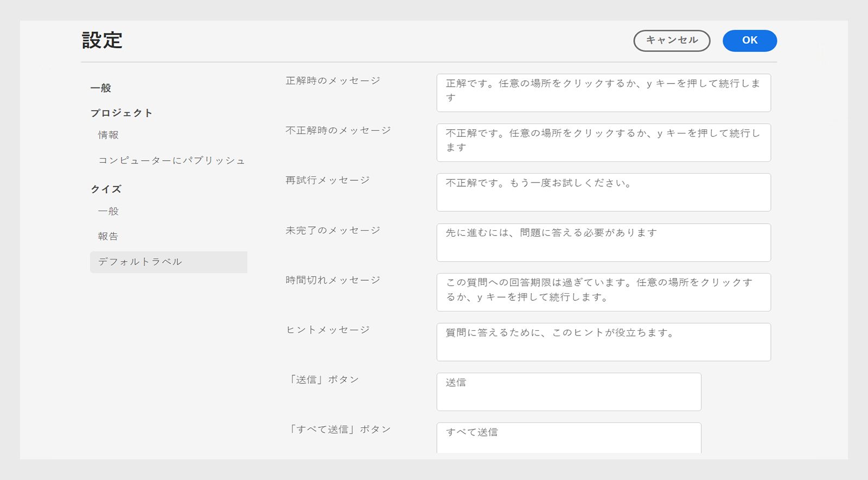Screen dimensions: 868x480
Task: Focus the 再試行メッセージ text field
Action: [603, 192]
